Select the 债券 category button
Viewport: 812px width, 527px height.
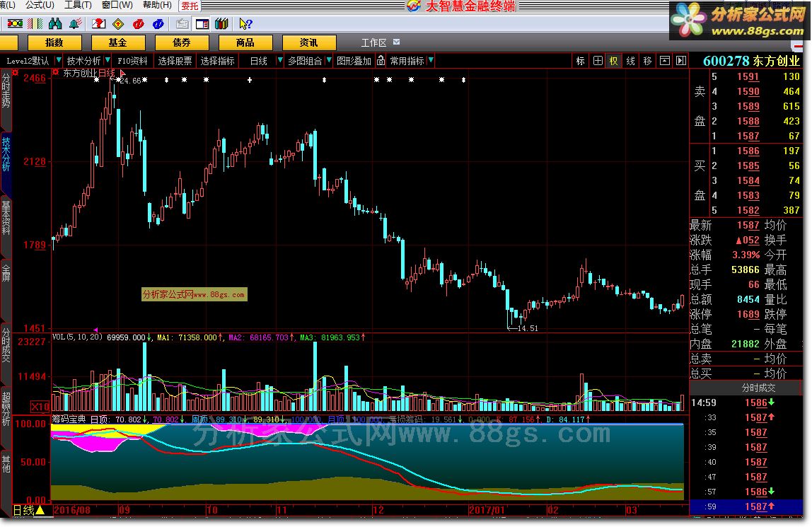tap(182, 42)
